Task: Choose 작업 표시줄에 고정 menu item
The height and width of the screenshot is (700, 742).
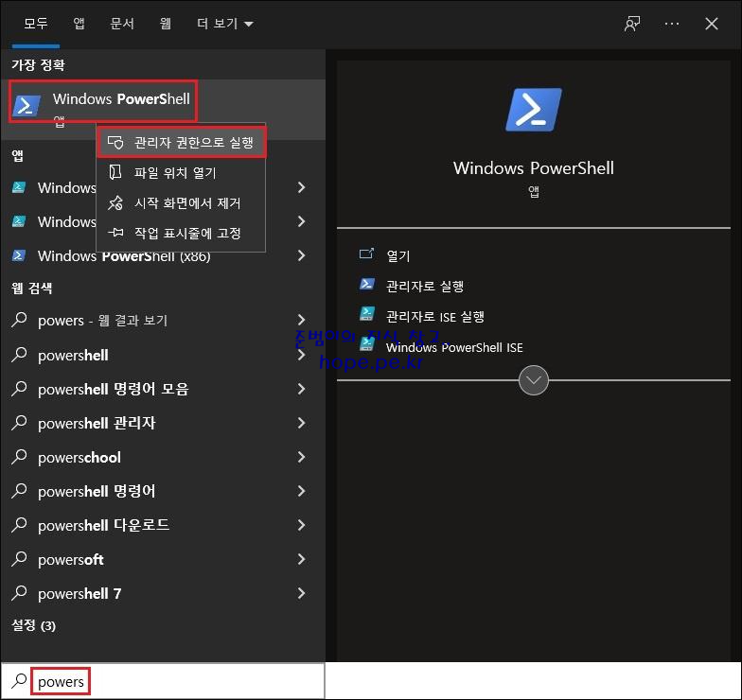Action: tap(182, 233)
